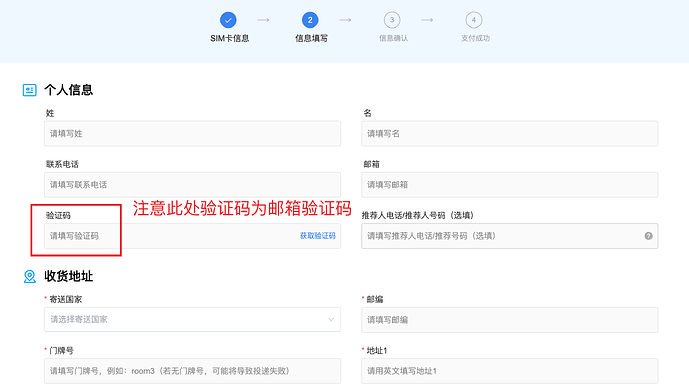Click 获取验证码 link to get code
This screenshot has height=391, width=689.
[x=318, y=236]
